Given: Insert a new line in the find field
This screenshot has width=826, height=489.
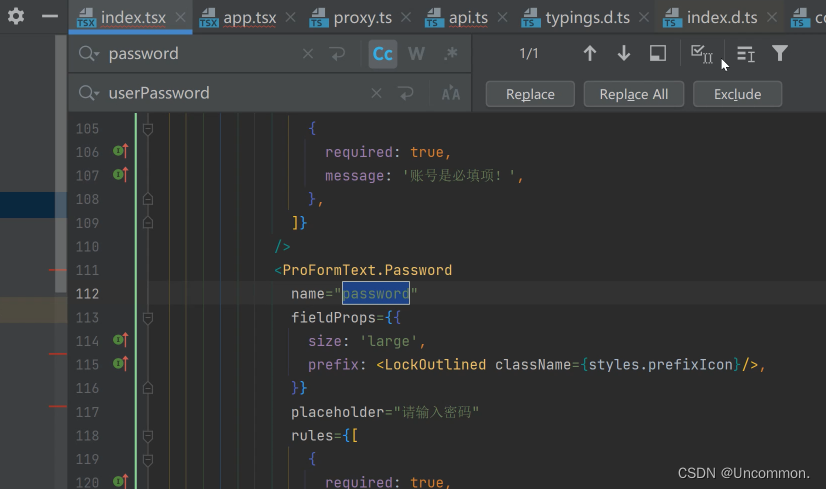Looking at the screenshot, I should point(337,53).
